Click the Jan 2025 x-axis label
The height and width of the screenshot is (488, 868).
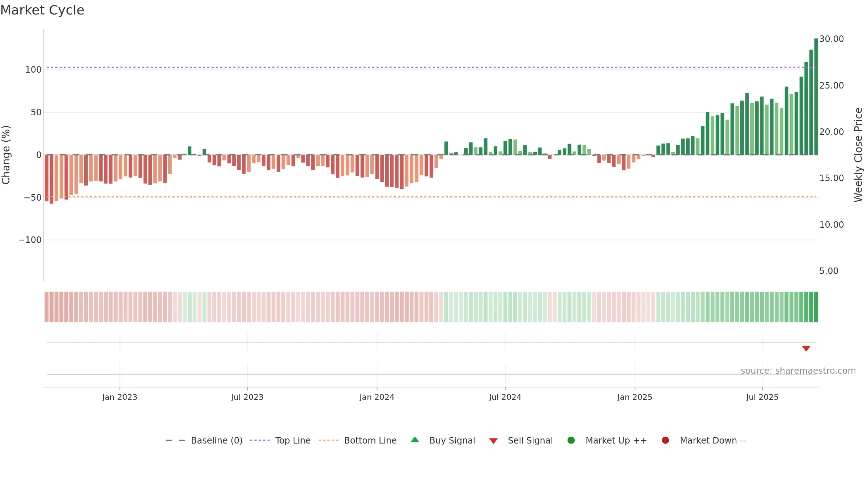[x=635, y=397]
